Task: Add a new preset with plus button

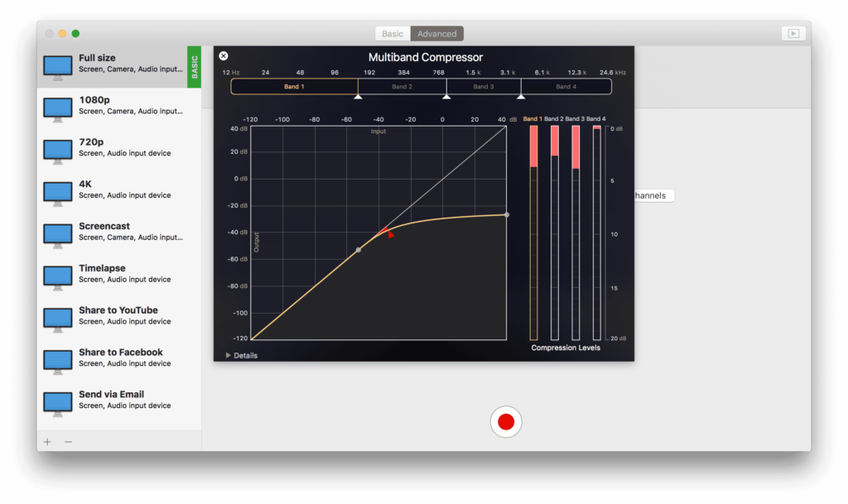Action: click(47, 441)
